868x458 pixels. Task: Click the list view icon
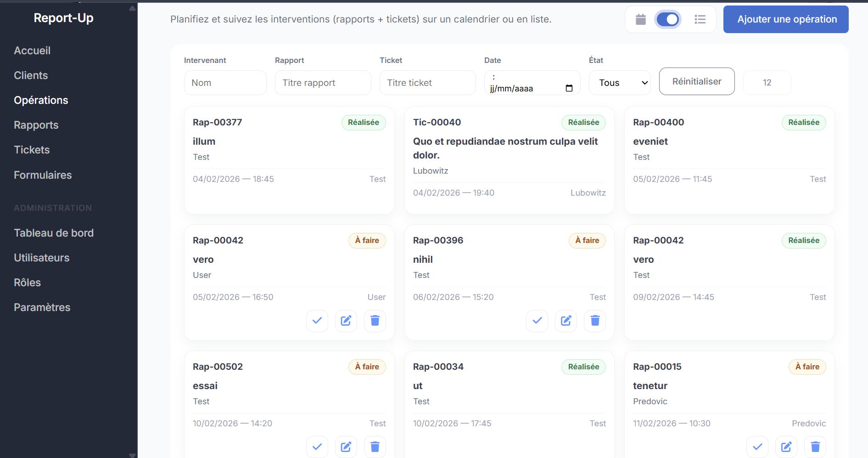tap(700, 19)
